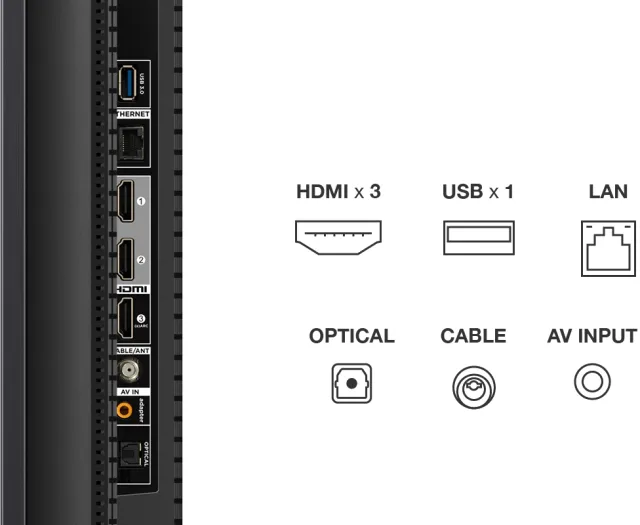Click the optical port on the TV panel
This screenshot has width=640, height=525.
pyautogui.click(x=130, y=454)
